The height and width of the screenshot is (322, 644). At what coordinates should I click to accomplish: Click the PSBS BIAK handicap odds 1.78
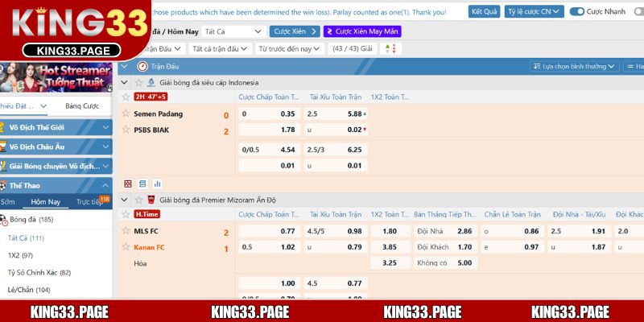[270, 130]
